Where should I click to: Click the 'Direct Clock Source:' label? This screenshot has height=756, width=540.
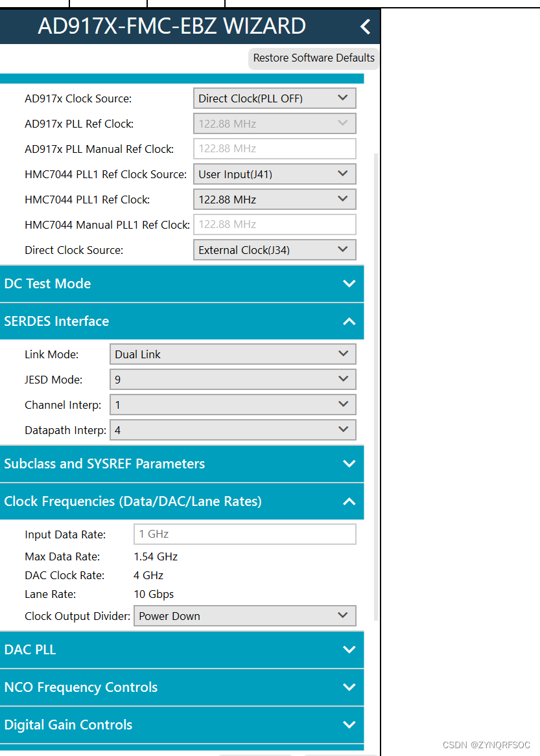(74, 250)
